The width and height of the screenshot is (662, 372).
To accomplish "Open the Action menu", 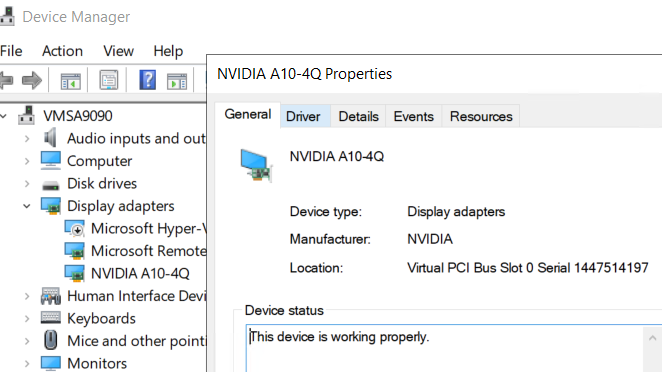I will point(62,51).
